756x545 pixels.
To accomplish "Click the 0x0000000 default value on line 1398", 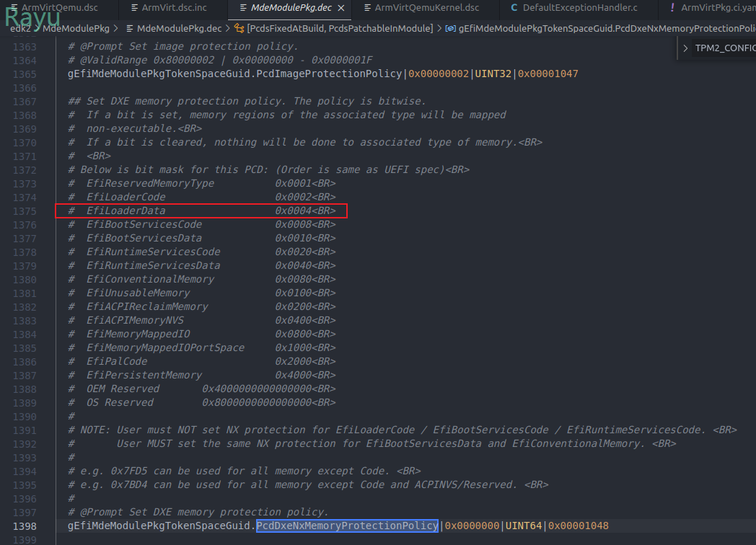I will 472,526.
